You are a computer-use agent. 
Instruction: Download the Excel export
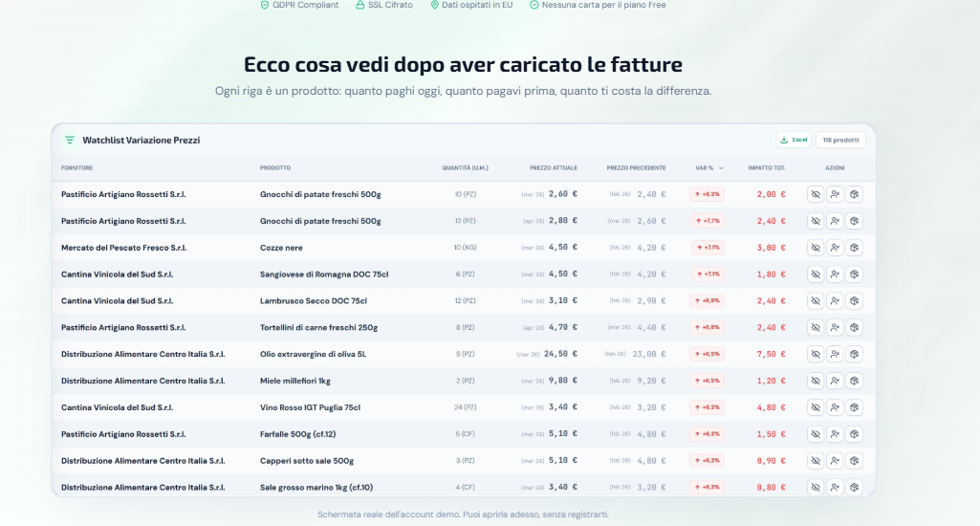click(794, 140)
